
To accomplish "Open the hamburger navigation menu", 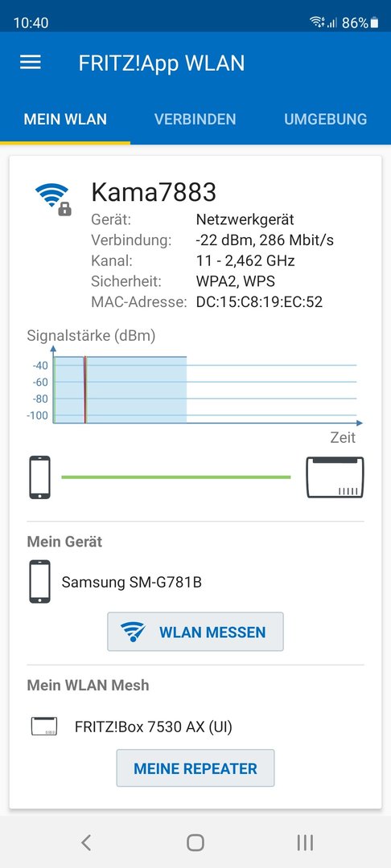I will click(31, 63).
